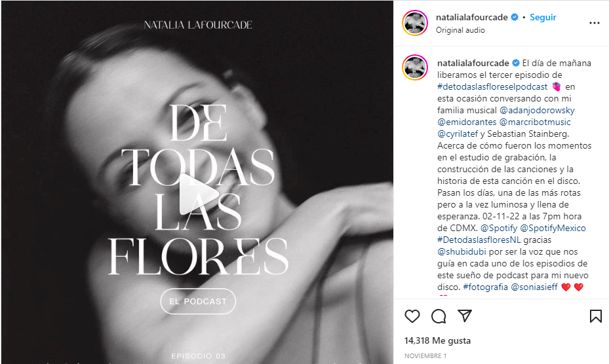Open natalialafourcade profile picture in header

click(x=415, y=23)
